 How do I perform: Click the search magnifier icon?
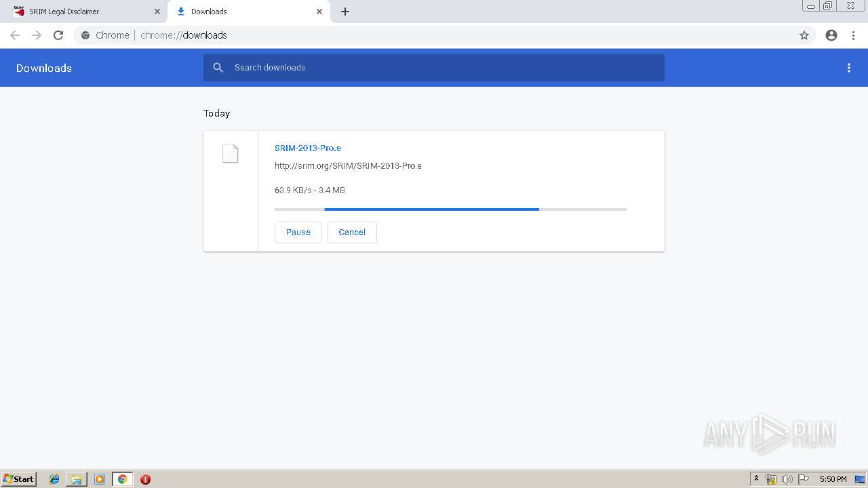(x=218, y=68)
